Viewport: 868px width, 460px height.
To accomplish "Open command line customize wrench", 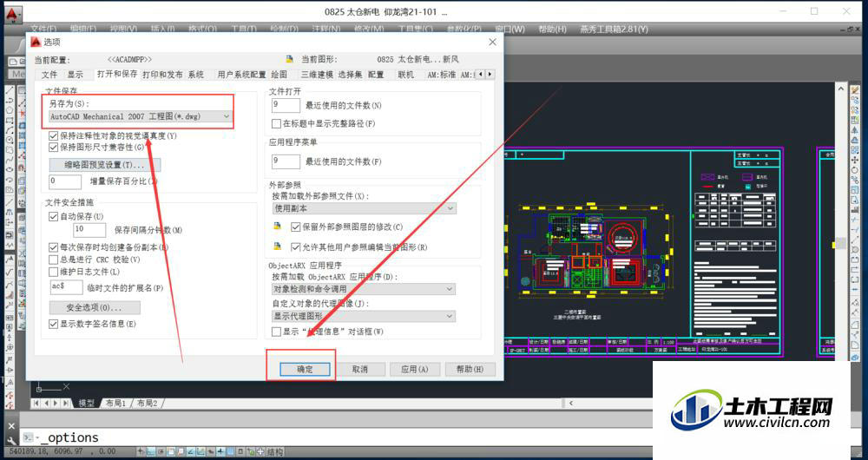I will tap(10, 441).
